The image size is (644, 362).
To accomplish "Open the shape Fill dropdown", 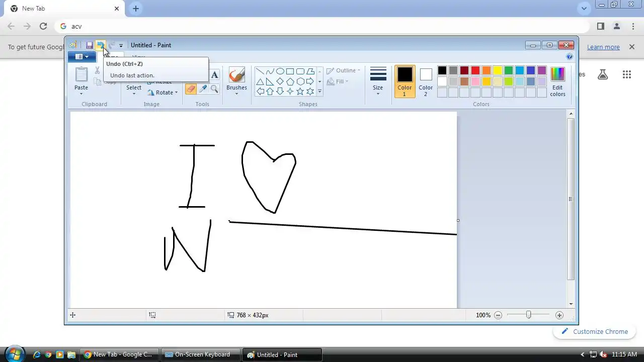I will point(338,81).
